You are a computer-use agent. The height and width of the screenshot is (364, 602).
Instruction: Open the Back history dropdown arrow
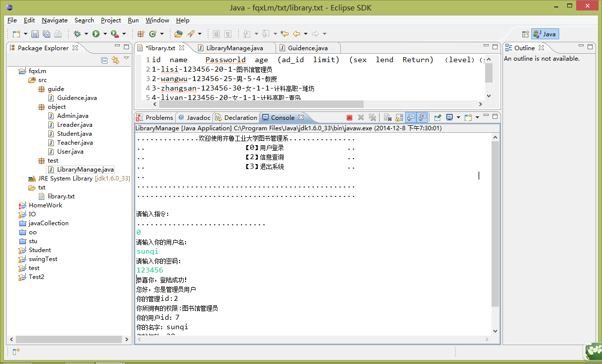305,34
